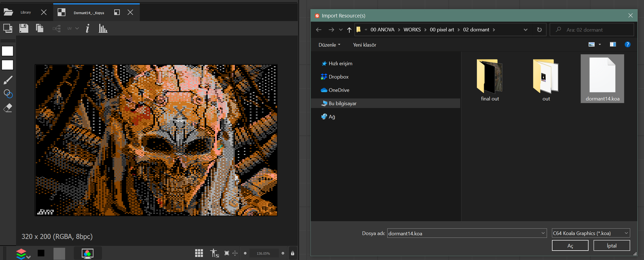Show image info with the i icon
The height and width of the screenshot is (260, 644).
[x=88, y=28]
